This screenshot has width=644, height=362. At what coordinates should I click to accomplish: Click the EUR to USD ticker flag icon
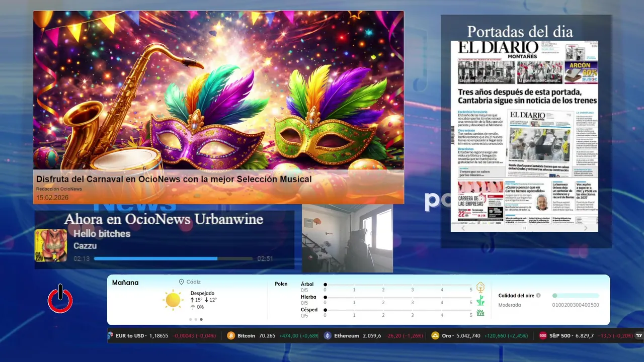click(111, 335)
